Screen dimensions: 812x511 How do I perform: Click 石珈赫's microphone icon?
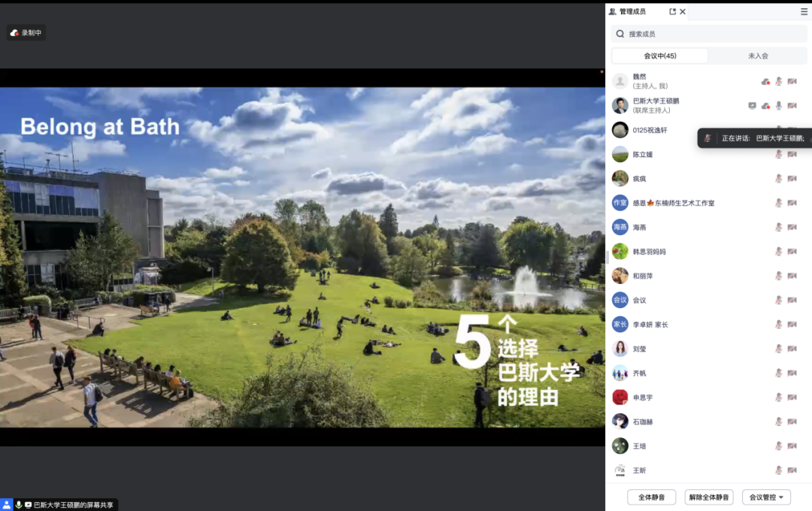tap(778, 422)
